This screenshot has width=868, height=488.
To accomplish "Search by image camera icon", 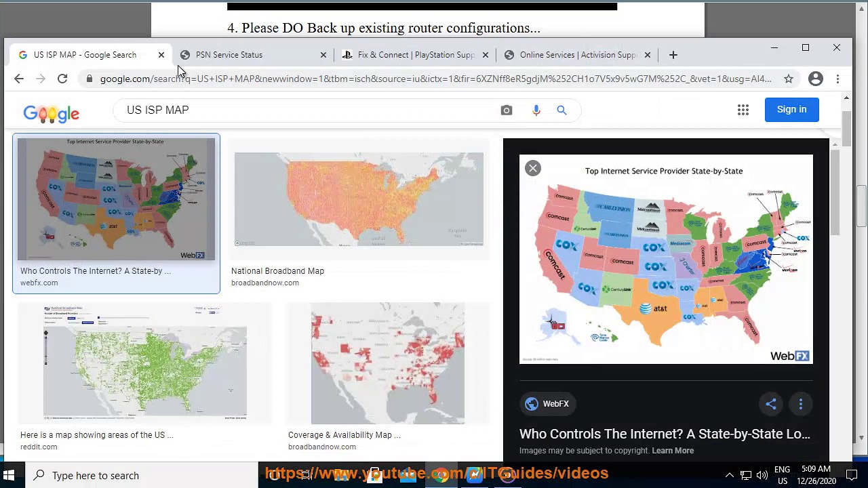I will [507, 110].
